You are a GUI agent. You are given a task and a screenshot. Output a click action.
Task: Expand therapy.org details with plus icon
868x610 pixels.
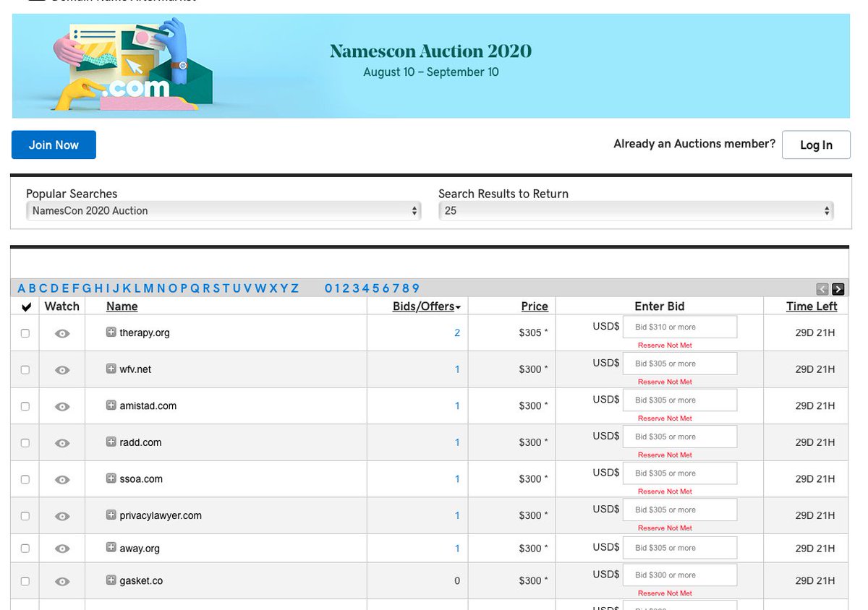coord(111,332)
